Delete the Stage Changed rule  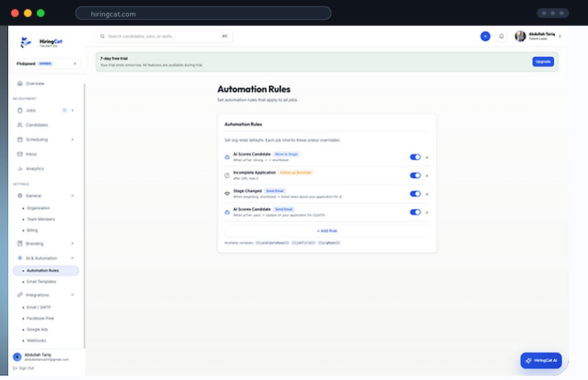pyautogui.click(x=427, y=194)
